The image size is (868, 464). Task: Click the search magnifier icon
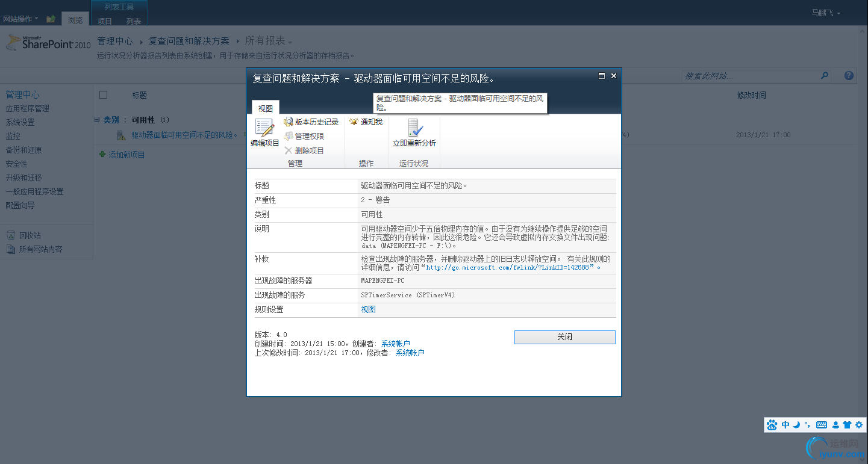coord(825,76)
